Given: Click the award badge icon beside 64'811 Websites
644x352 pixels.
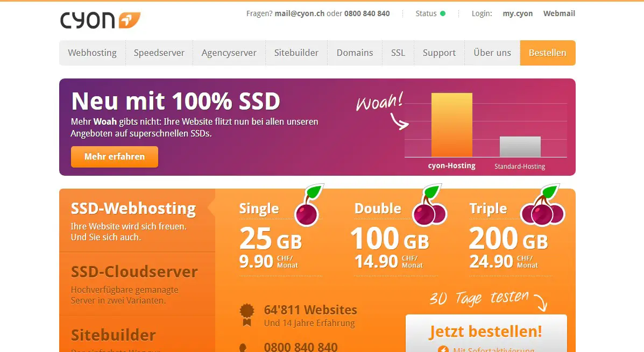Looking at the screenshot, I should [x=247, y=315].
